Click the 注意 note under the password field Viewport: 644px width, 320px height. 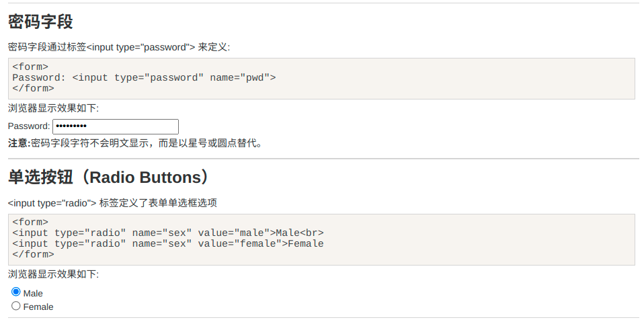pyautogui.click(x=134, y=143)
